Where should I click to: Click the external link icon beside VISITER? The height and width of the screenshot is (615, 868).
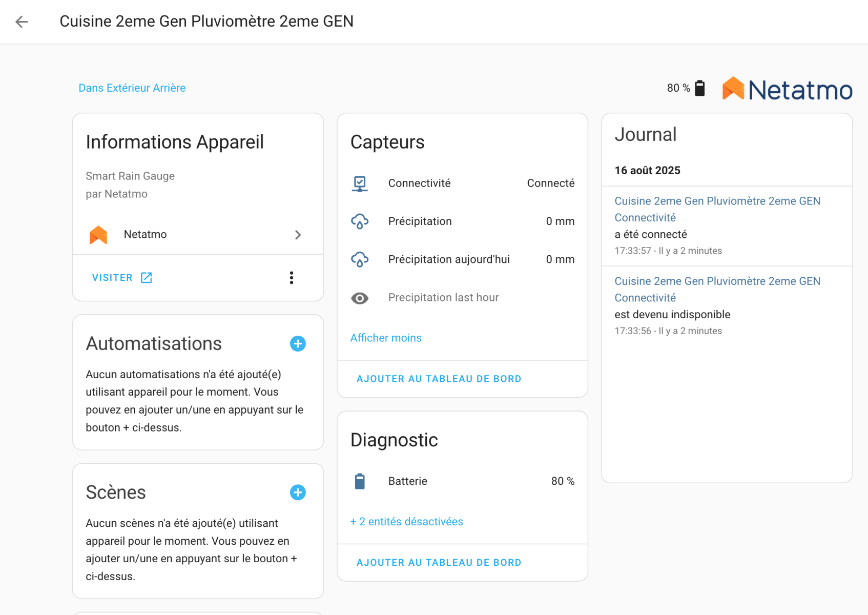[147, 278]
